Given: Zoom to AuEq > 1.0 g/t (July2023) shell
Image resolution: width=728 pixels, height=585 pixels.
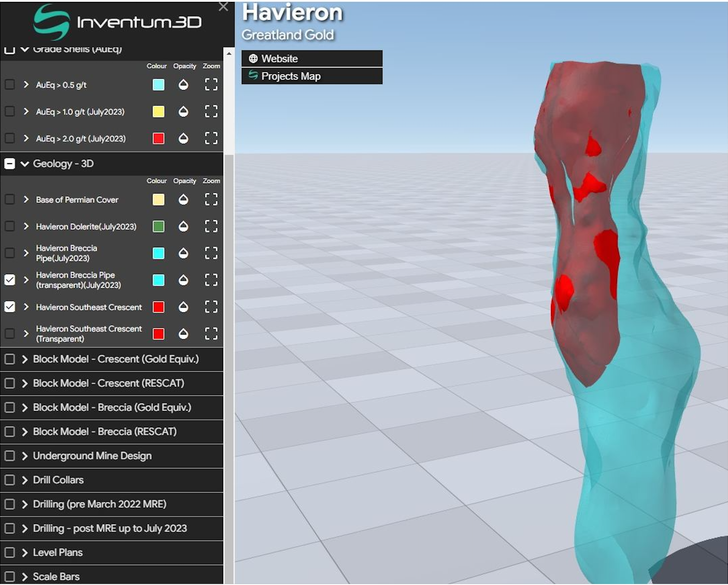Looking at the screenshot, I should [x=211, y=111].
